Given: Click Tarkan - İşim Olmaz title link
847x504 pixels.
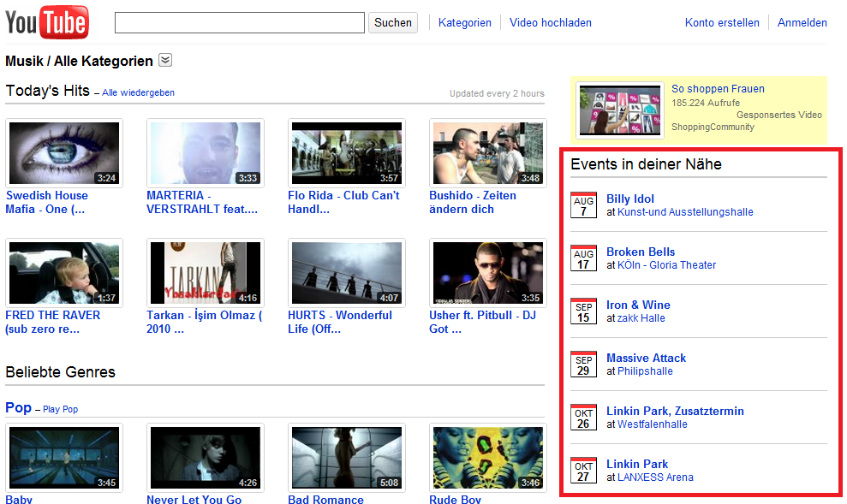Looking at the screenshot, I should (x=204, y=322).
